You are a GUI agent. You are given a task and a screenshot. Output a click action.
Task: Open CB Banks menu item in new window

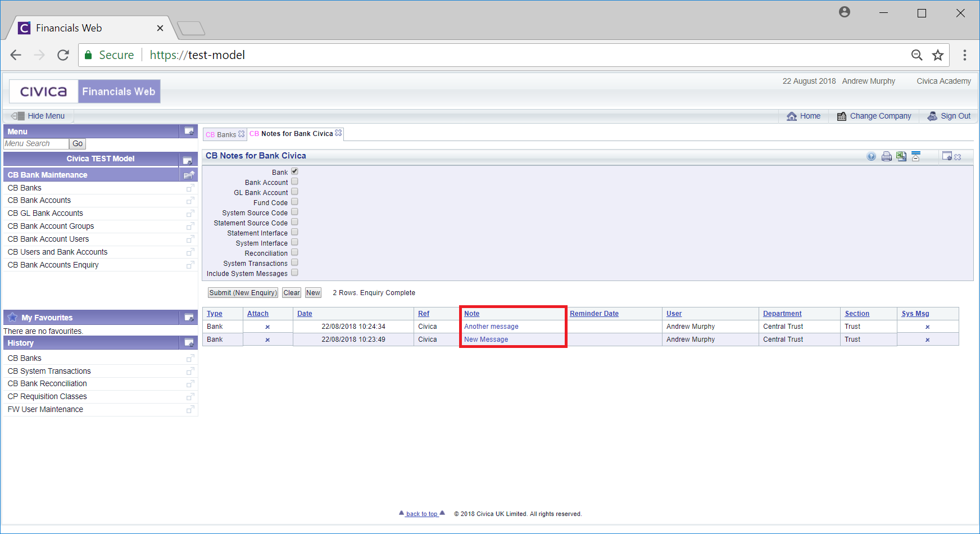point(190,188)
